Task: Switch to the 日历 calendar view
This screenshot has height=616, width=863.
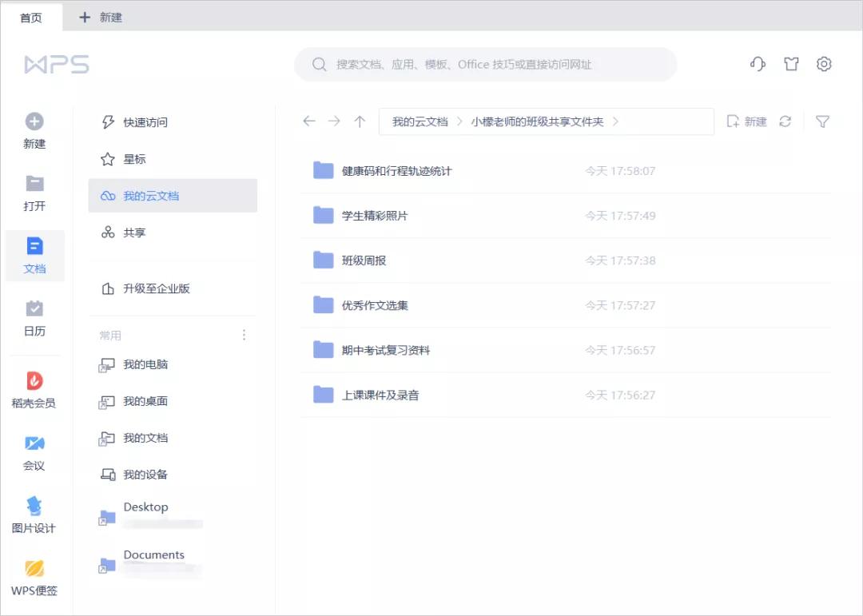Action: [34, 318]
